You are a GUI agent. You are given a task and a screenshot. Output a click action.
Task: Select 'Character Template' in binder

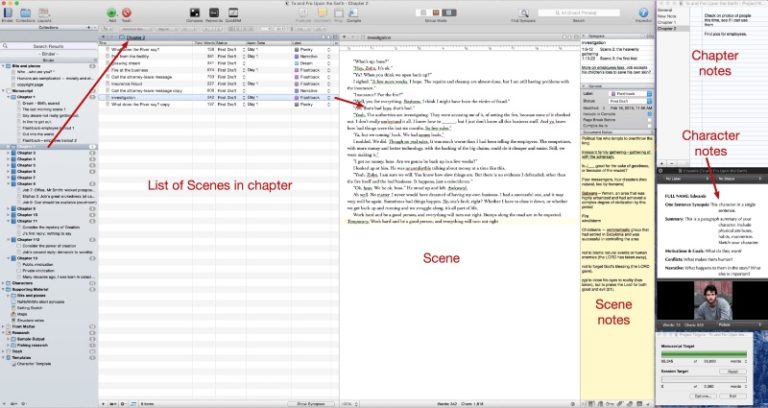34,364
